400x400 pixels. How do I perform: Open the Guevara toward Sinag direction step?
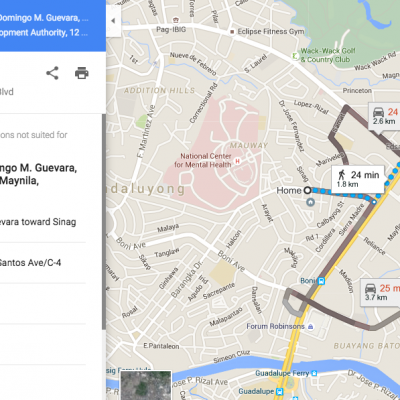[x=43, y=222]
